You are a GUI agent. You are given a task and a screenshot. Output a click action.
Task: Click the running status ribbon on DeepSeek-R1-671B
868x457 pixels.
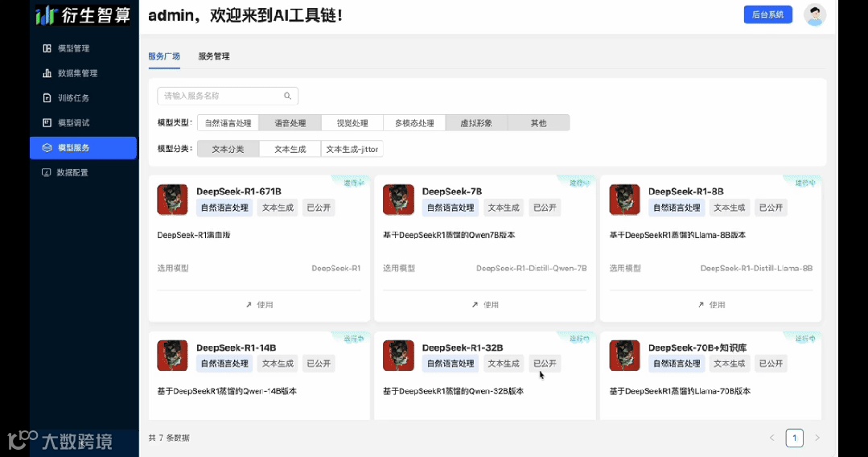(353, 183)
